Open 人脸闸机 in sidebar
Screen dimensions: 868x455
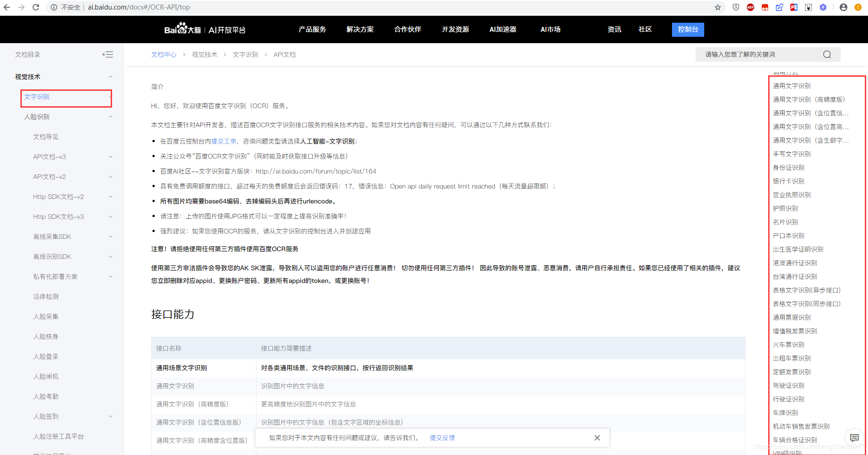pyautogui.click(x=46, y=376)
